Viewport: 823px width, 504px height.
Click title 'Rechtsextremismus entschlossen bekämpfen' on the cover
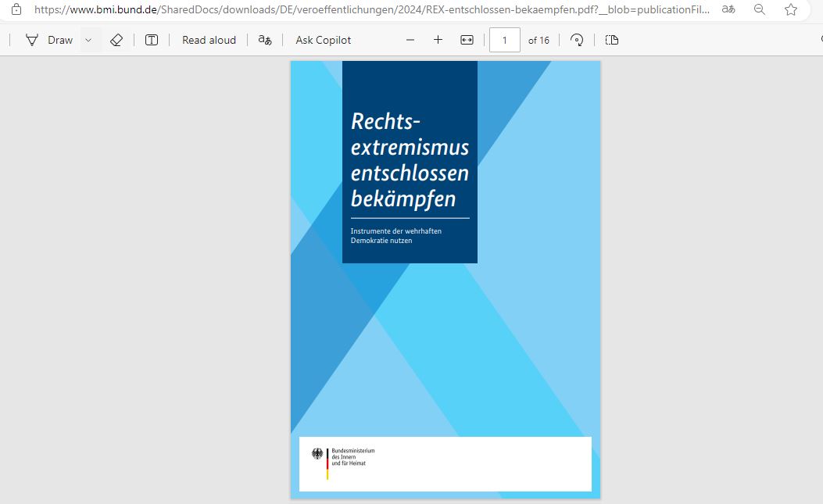410,160
